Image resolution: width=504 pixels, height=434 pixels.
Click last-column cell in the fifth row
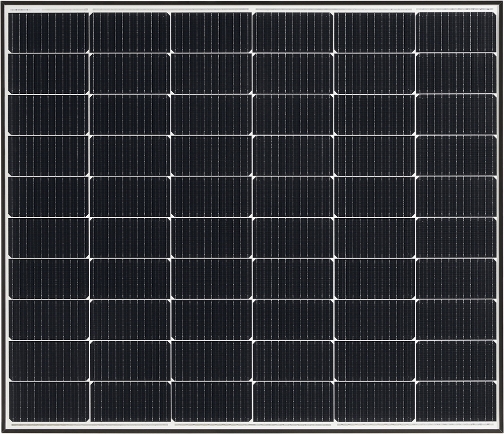point(456,196)
